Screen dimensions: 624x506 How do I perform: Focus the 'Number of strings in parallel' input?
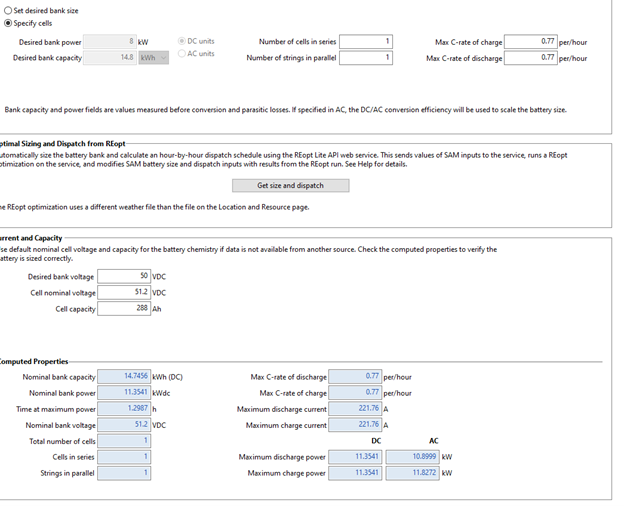[366, 58]
